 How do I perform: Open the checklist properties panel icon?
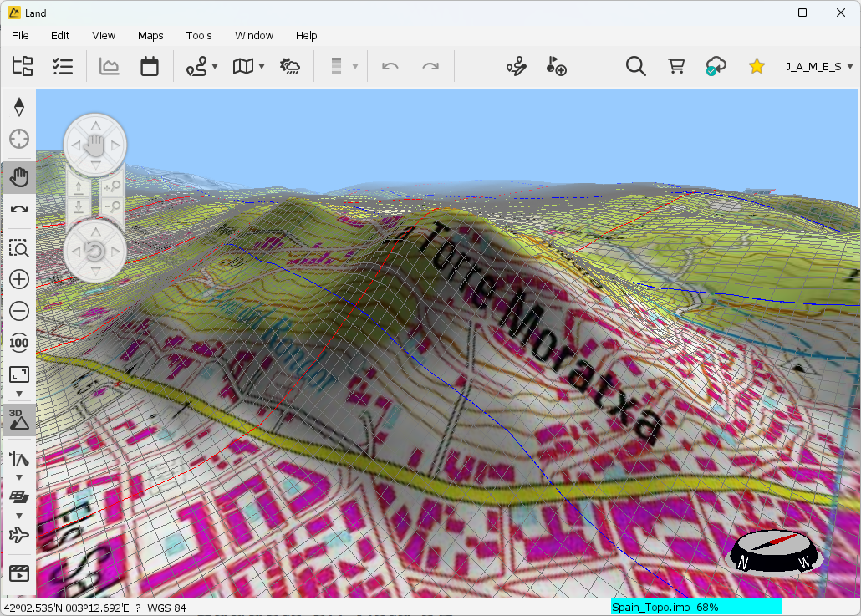point(63,66)
